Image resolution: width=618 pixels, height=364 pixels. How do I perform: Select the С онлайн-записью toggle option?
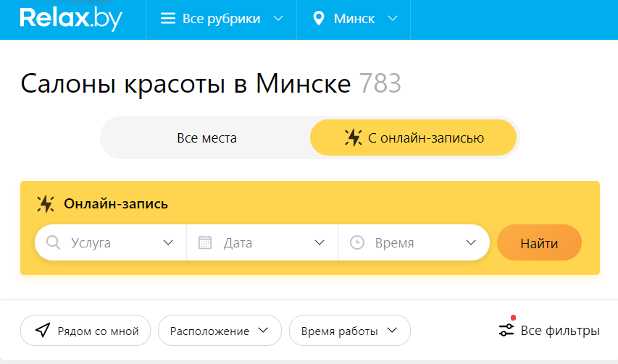[414, 137]
